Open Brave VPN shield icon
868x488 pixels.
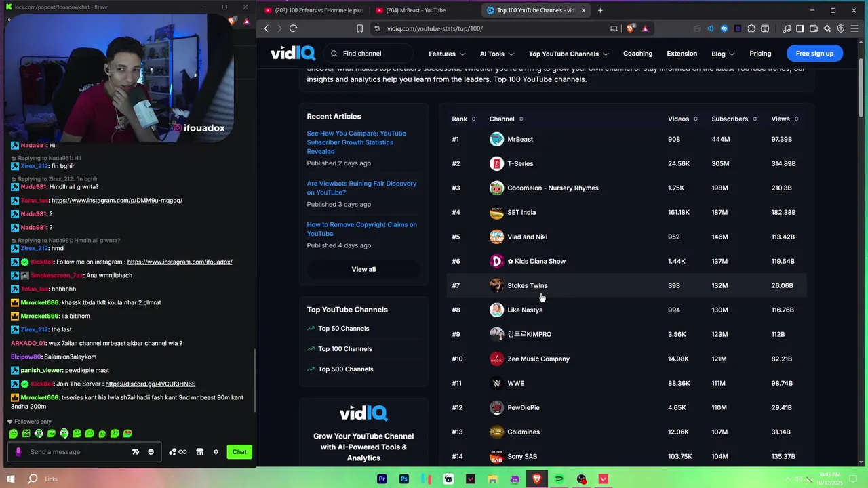point(841,28)
